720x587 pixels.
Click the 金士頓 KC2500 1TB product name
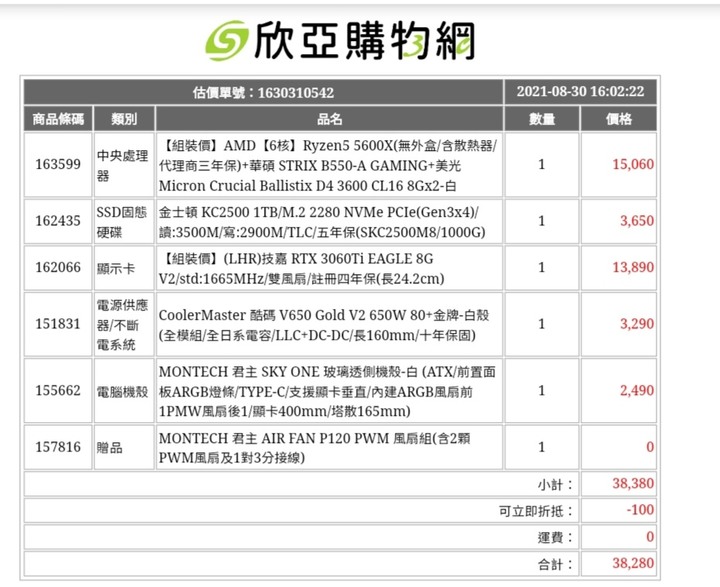click(322, 222)
